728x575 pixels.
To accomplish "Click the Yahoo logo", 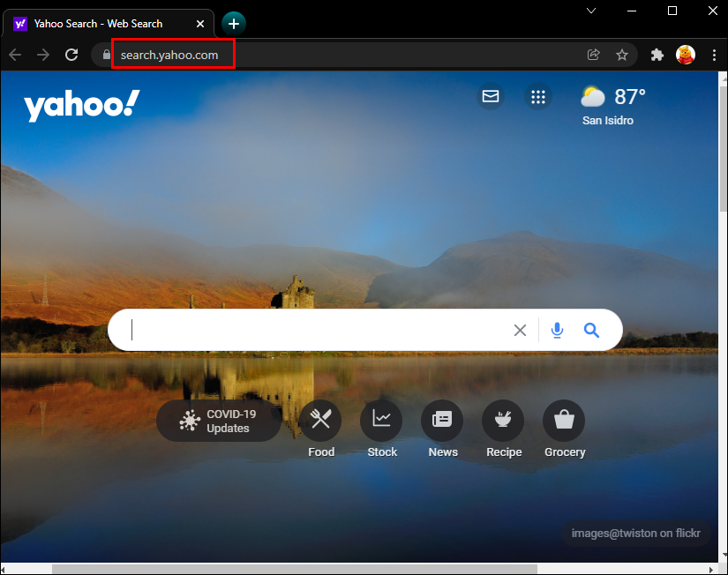I will (x=82, y=105).
